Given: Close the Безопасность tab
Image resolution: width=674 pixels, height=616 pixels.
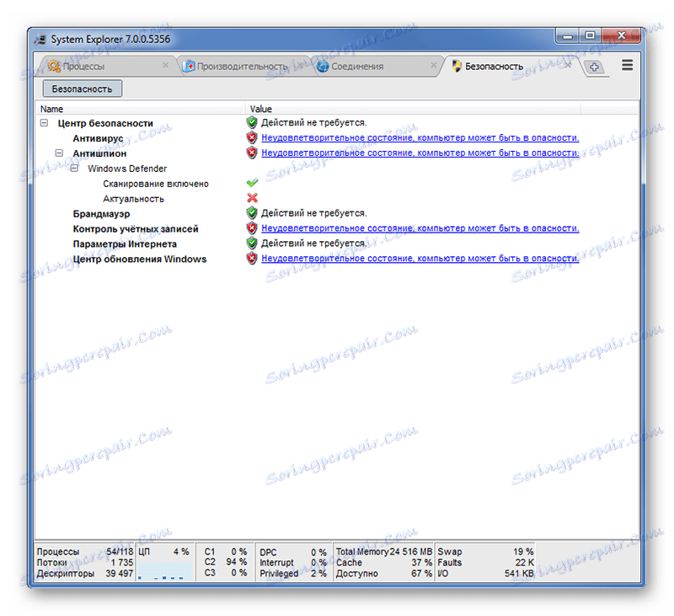Looking at the screenshot, I should [568, 66].
